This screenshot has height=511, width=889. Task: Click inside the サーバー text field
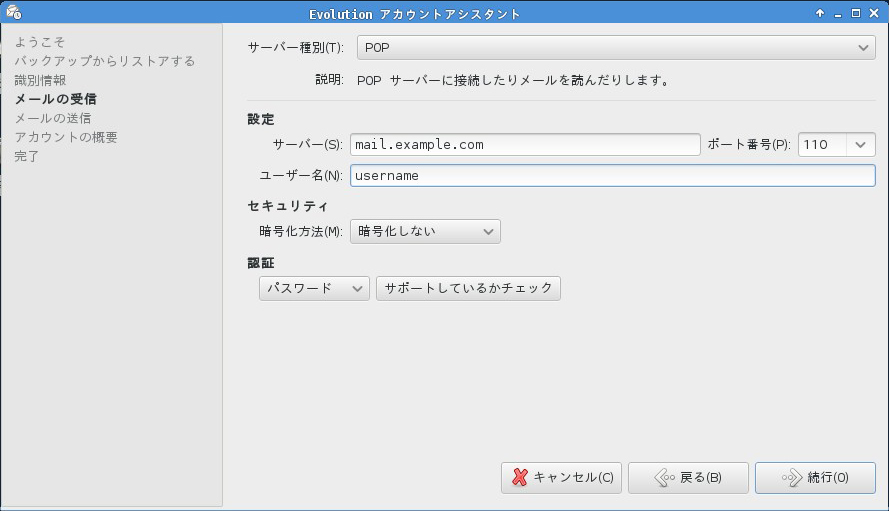[x=525, y=145]
